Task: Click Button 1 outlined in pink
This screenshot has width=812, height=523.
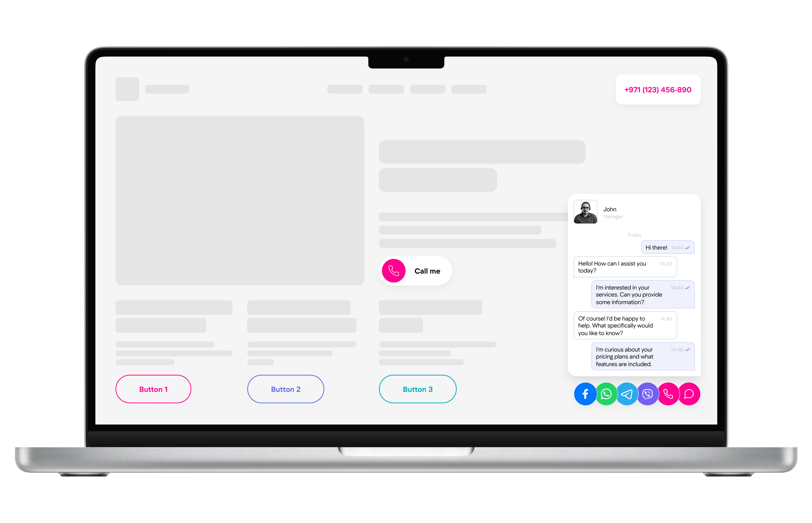Action: pyautogui.click(x=153, y=389)
